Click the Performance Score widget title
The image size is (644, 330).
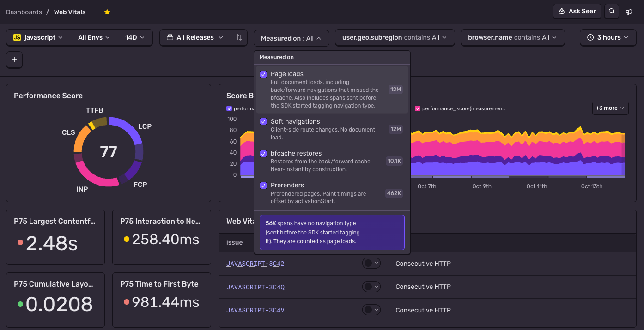(x=48, y=96)
